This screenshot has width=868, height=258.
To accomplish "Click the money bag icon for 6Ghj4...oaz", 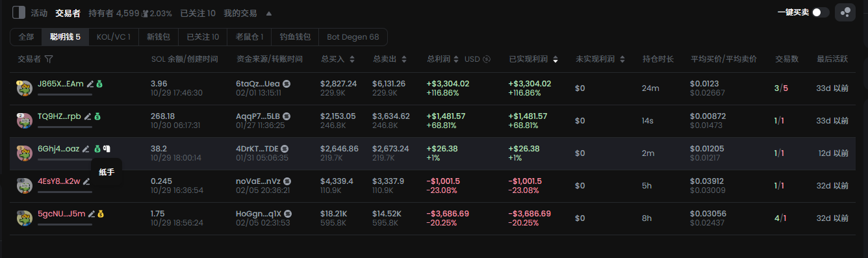I will click(x=97, y=149).
